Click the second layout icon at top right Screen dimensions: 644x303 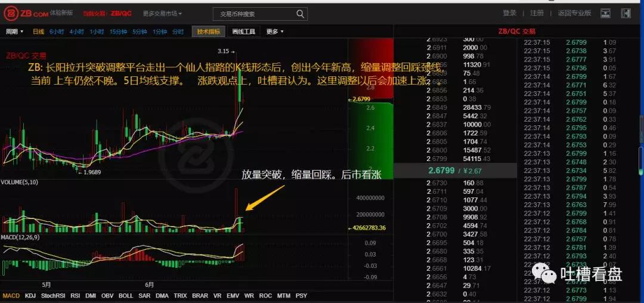coord(626,13)
